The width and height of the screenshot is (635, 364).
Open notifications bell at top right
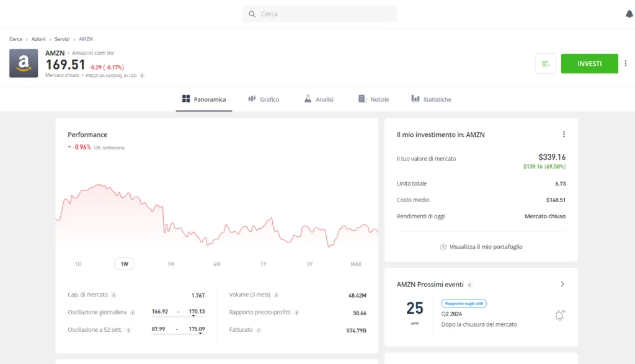pyautogui.click(x=629, y=14)
